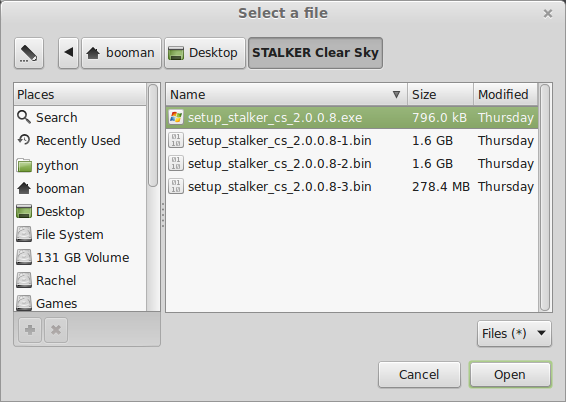Sort files by Name column header
This screenshot has width=566, height=402.
(x=287, y=95)
